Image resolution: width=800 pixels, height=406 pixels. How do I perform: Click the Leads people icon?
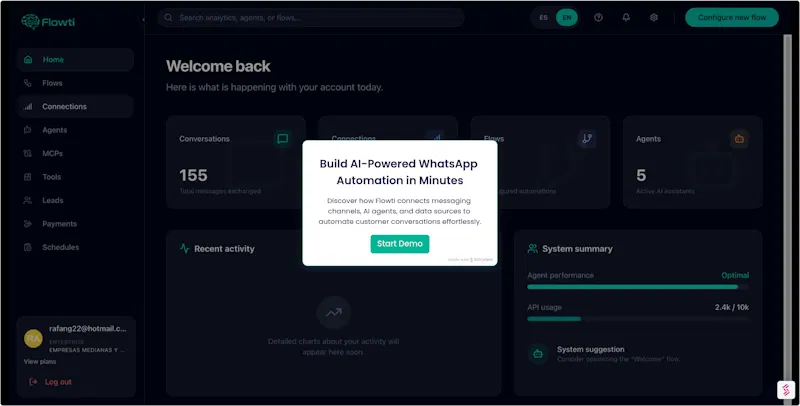(28, 200)
